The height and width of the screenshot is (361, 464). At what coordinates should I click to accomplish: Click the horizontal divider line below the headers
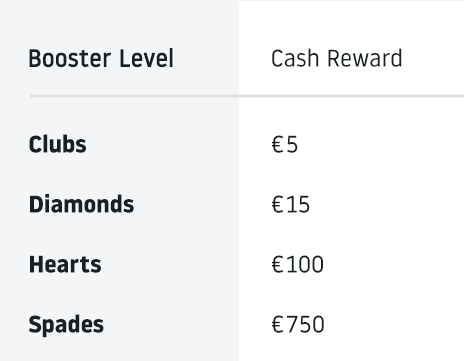pyautogui.click(x=247, y=96)
